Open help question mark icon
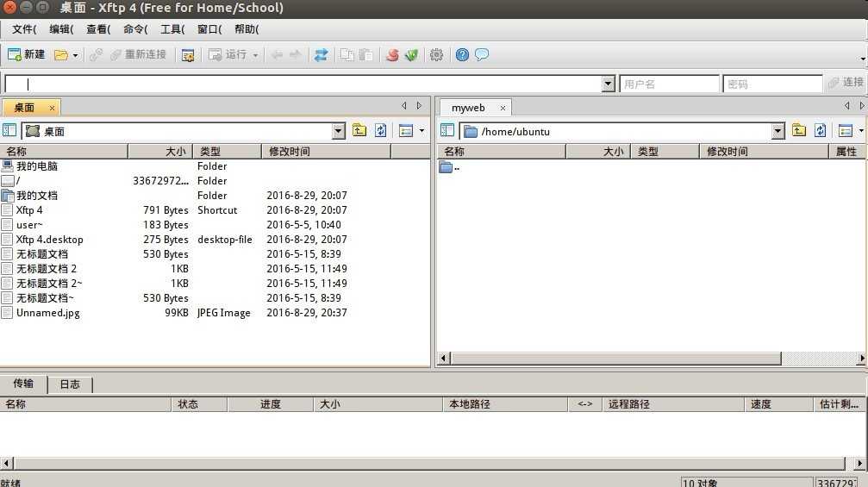This screenshot has width=868, height=487. tap(462, 55)
